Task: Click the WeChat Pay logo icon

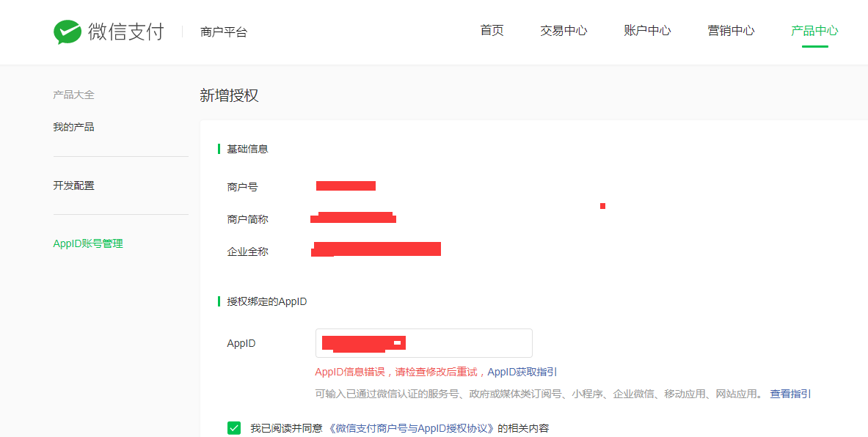Action: 68,32
